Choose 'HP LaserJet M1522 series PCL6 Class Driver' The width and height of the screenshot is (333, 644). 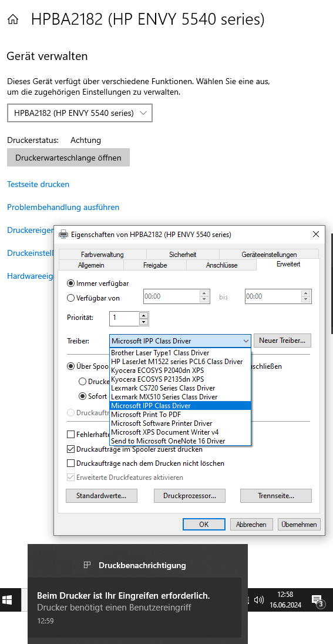point(180,362)
